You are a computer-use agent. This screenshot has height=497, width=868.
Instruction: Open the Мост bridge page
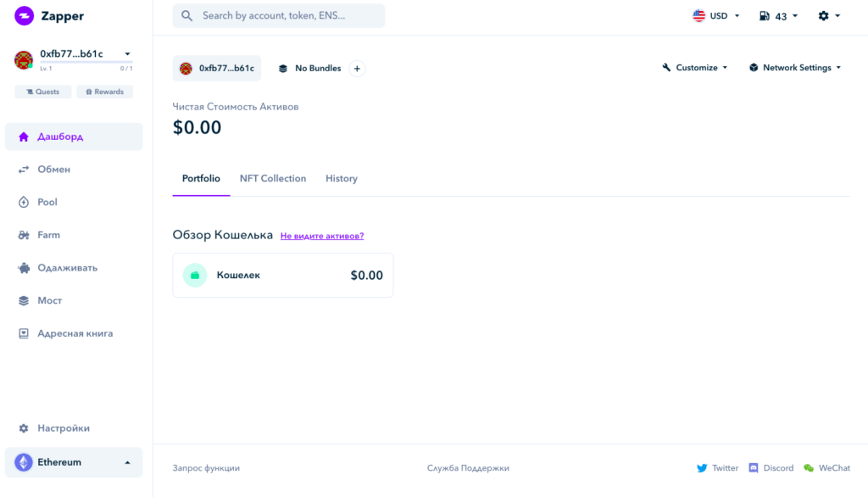49,301
